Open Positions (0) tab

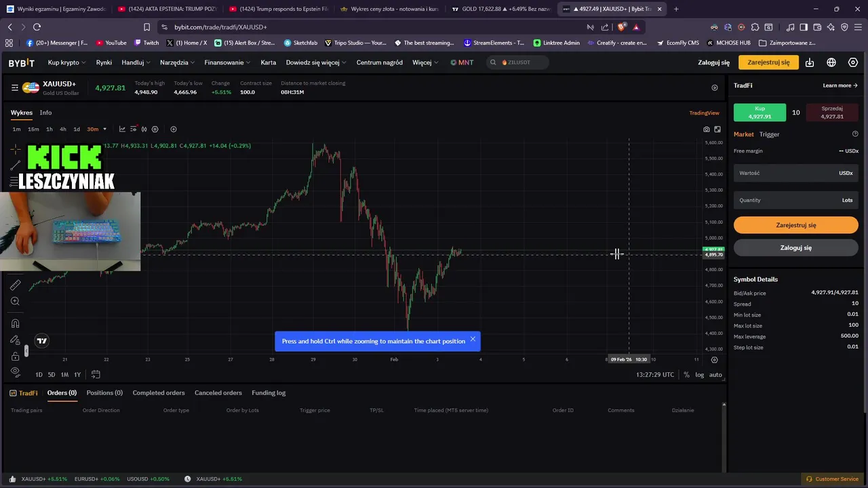[x=104, y=393]
